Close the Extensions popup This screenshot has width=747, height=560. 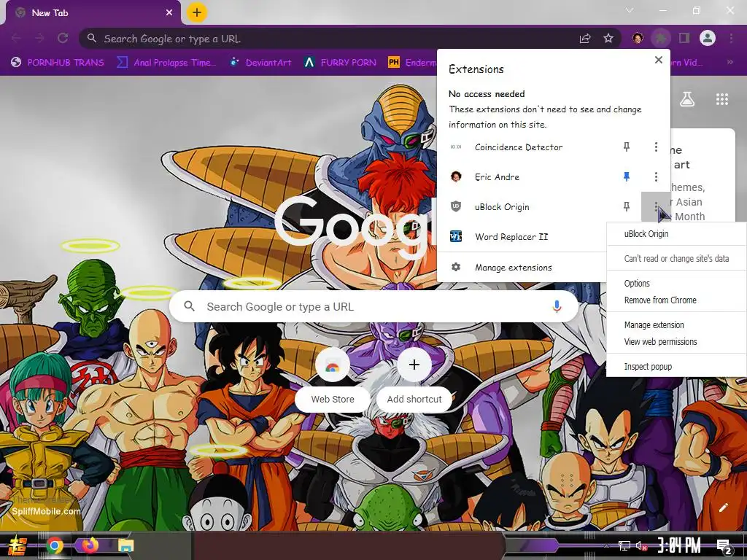pos(659,60)
